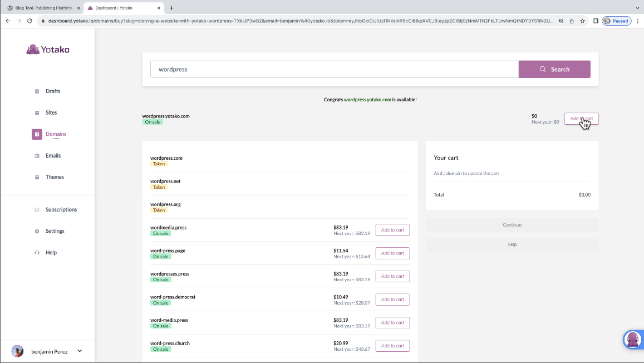Click the Search button

pos(554,70)
